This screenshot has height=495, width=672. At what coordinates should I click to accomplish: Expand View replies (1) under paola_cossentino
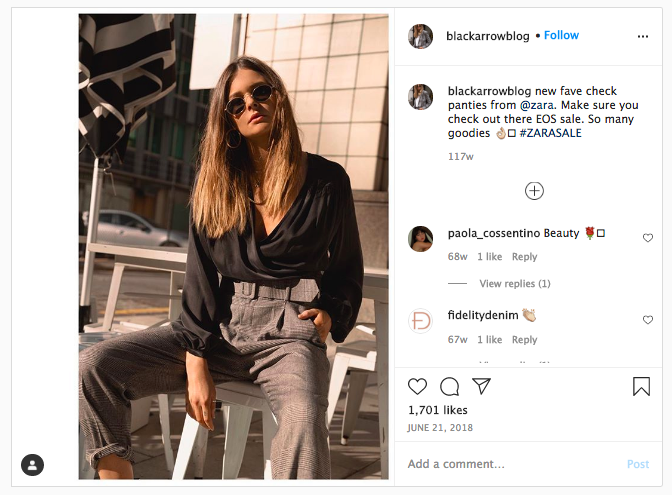point(514,284)
